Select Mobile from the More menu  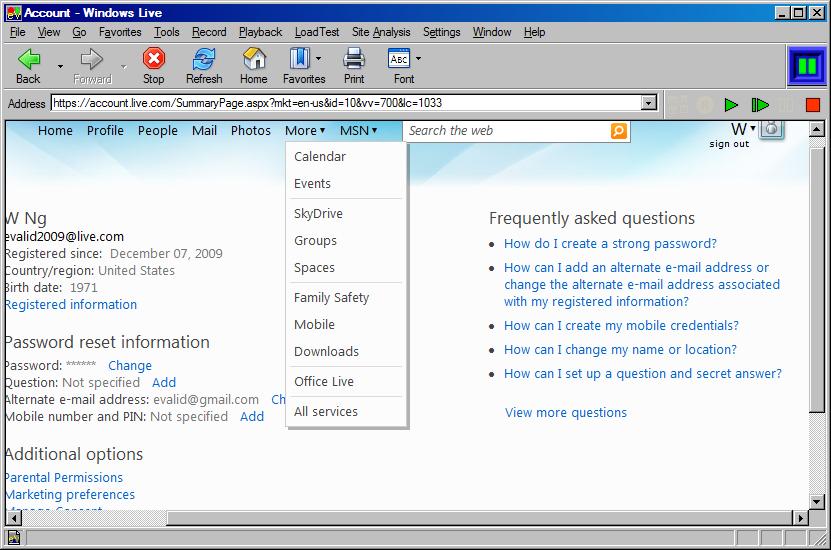[x=314, y=324]
